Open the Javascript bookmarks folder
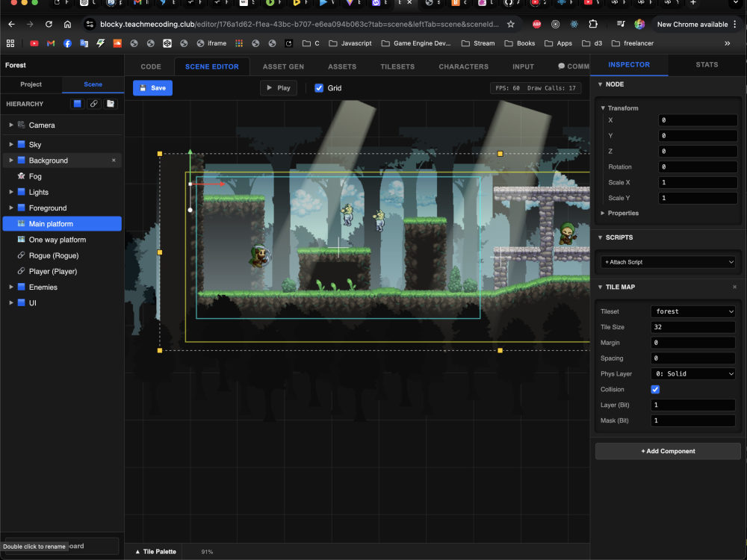This screenshot has width=747, height=560. (x=350, y=43)
